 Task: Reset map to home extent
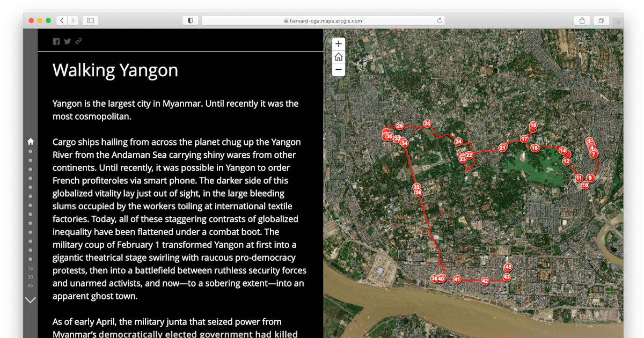click(x=338, y=57)
